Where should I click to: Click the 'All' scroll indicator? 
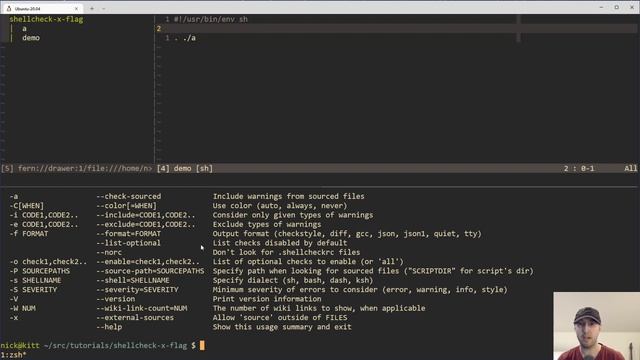[631, 168]
